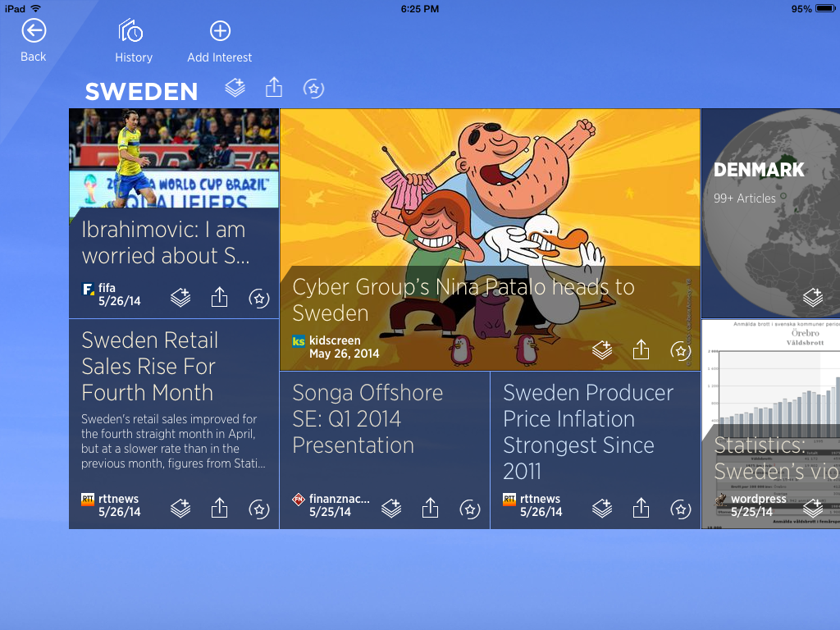Tap the Retail Sales summary text
840x630 pixels.
point(173,441)
